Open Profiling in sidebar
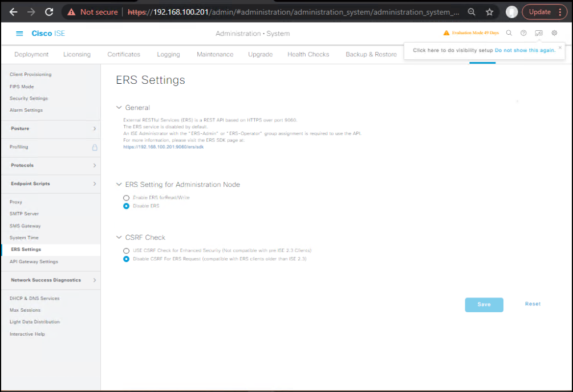 tap(19, 147)
